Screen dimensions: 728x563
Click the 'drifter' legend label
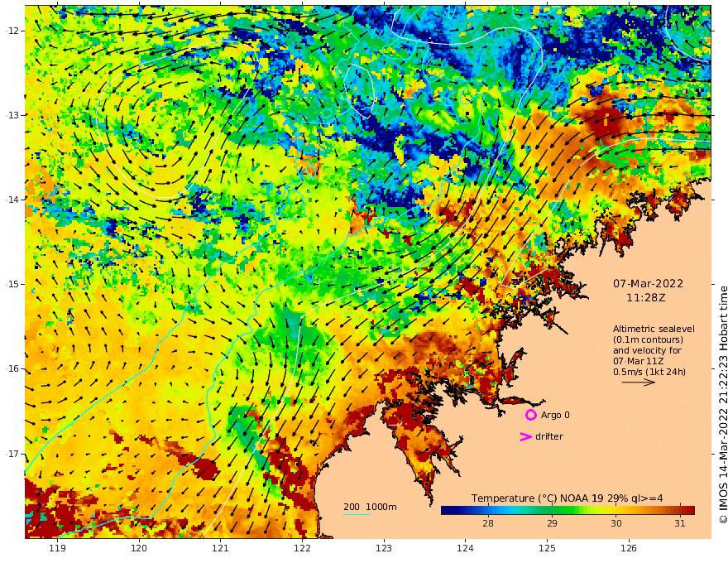click(549, 436)
